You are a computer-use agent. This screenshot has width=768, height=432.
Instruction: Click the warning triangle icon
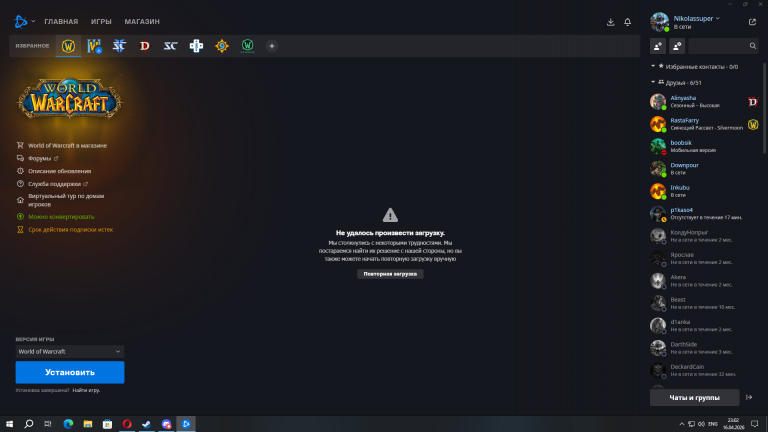[390, 215]
